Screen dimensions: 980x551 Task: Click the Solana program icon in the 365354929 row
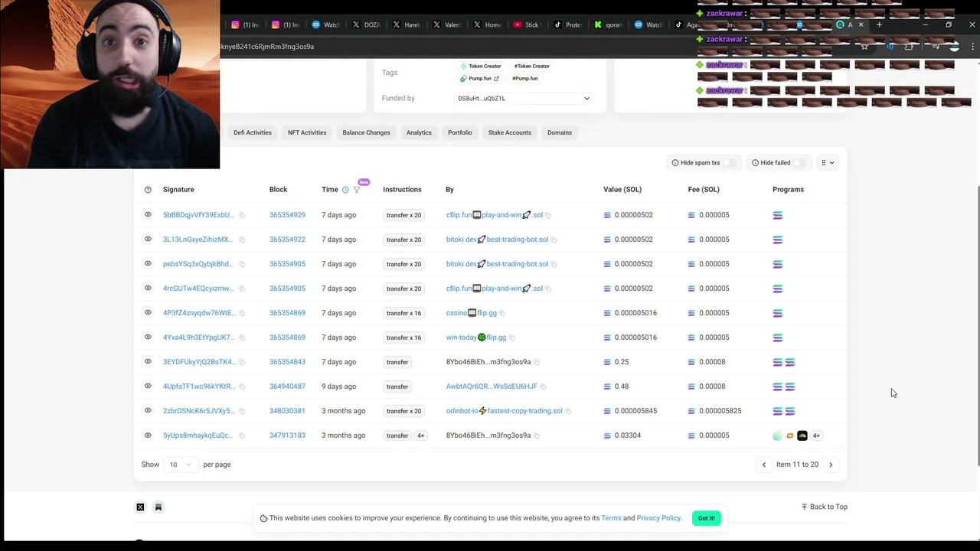pyautogui.click(x=778, y=215)
